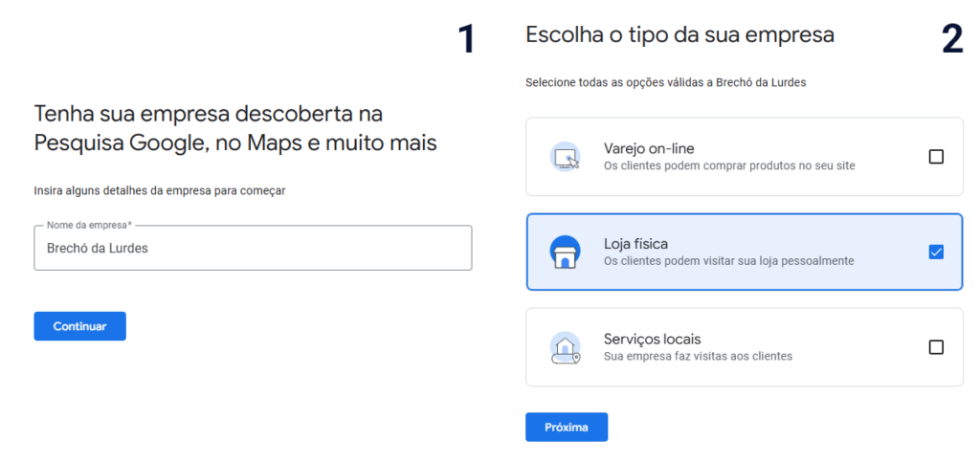This screenshot has height=461, width=980.
Task: Go to next step with Próxima
Action: (x=567, y=428)
